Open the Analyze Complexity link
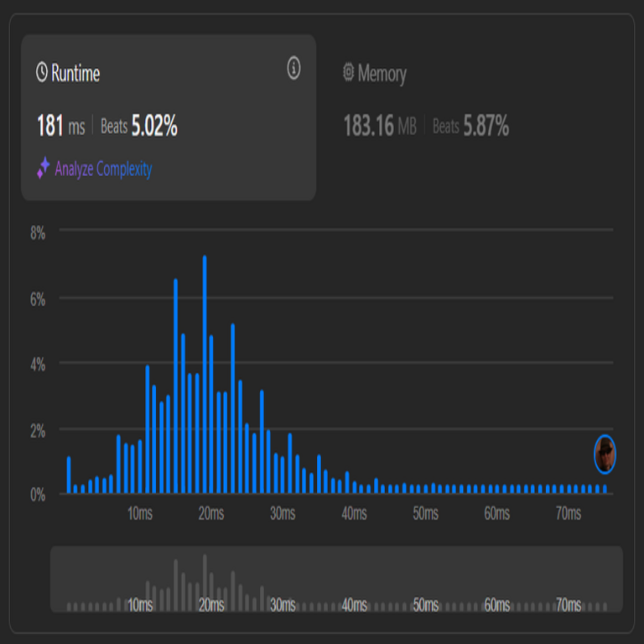 coord(103,169)
